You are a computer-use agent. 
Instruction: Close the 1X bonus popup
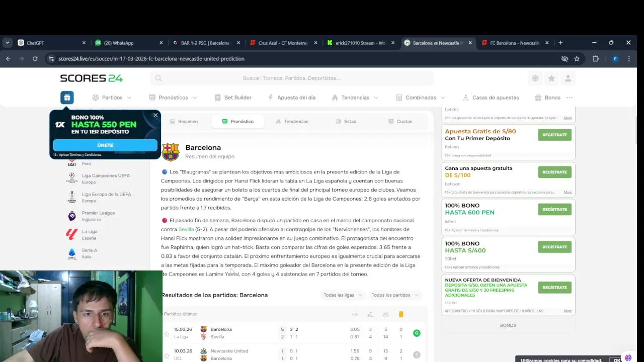click(x=155, y=115)
